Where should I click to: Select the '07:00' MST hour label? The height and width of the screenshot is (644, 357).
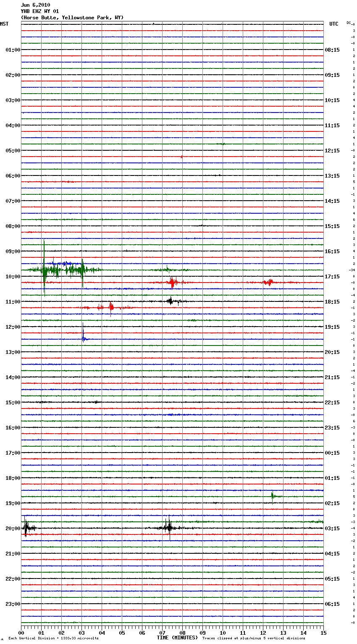click(x=13, y=201)
